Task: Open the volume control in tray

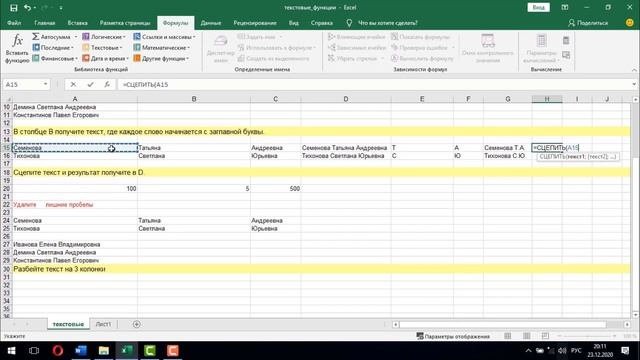Action: tap(562, 351)
